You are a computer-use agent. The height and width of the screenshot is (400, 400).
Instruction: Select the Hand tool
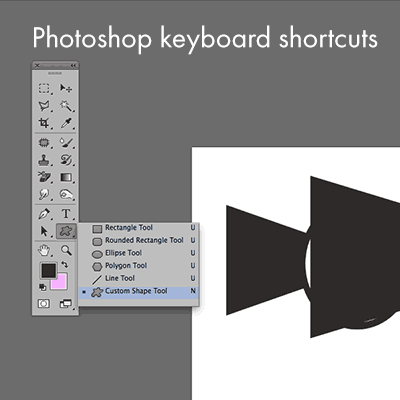(44, 250)
